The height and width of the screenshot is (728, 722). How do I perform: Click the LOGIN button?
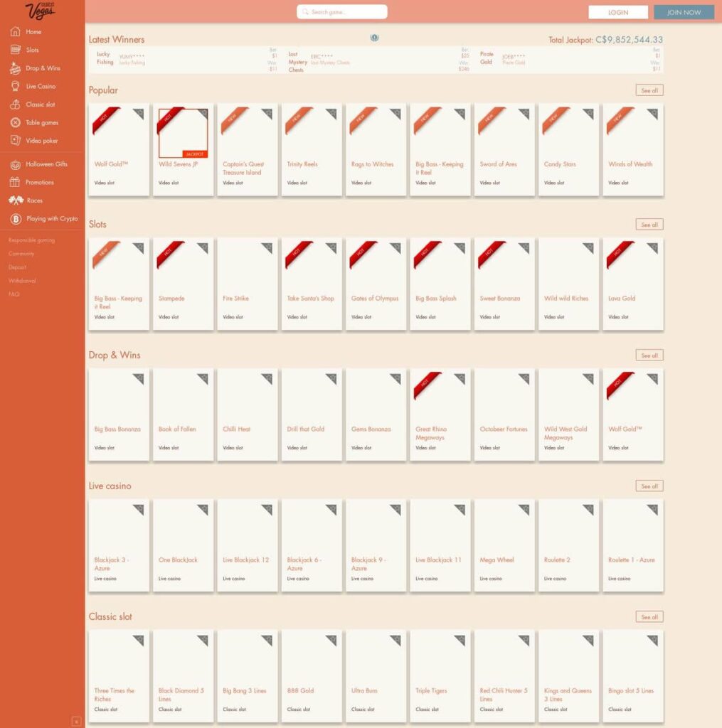tap(618, 12)
